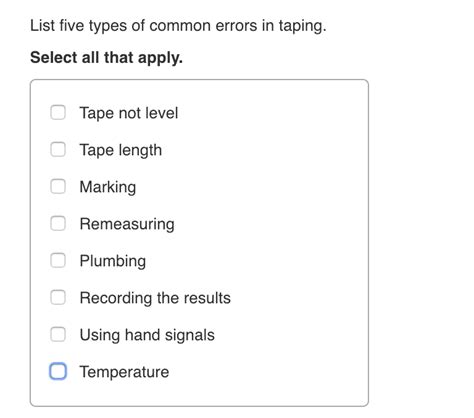Click the 'Temperature' label text
This screenshot has height=418, width=474.
pyautogui.click(x=124, y=372)
